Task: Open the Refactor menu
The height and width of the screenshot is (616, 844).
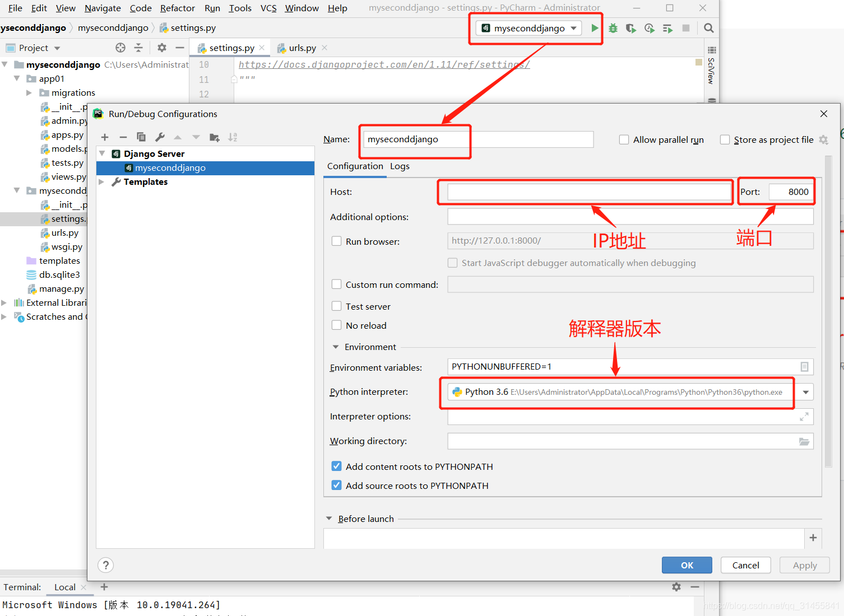Action: [178, 8]
